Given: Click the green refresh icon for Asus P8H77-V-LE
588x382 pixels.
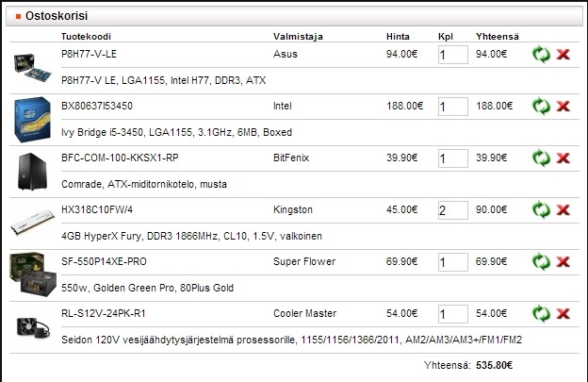Looking at the screenshot, I should coord(541,54).
